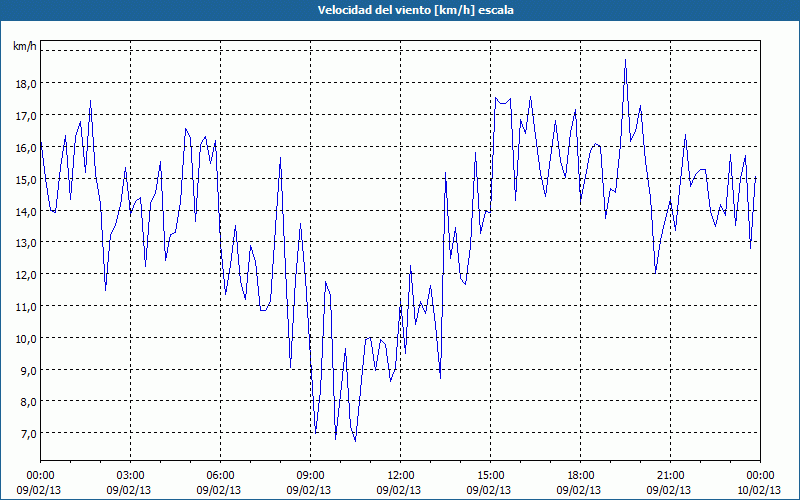The width and height of the screenshot is (800, 500).
Task: Click the '12:00' time axis label
Action: coord(401,476)
